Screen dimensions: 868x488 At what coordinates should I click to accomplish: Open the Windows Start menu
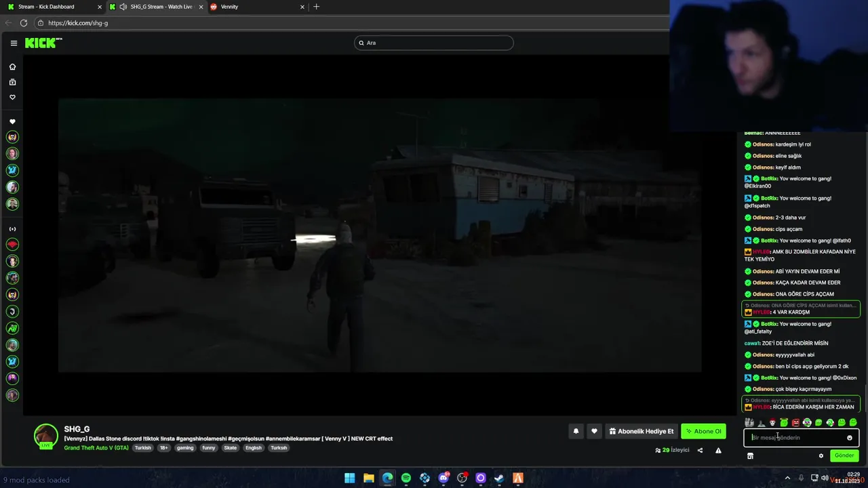pyautogui.click(x=350, y=479)
